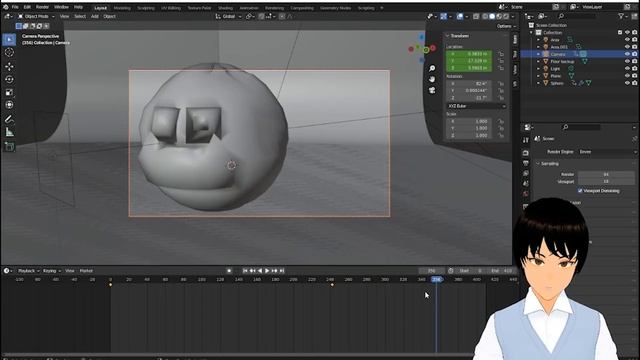Select the Scale tool
Viewport: 640px width, 360px height.
tap(9, 92)
